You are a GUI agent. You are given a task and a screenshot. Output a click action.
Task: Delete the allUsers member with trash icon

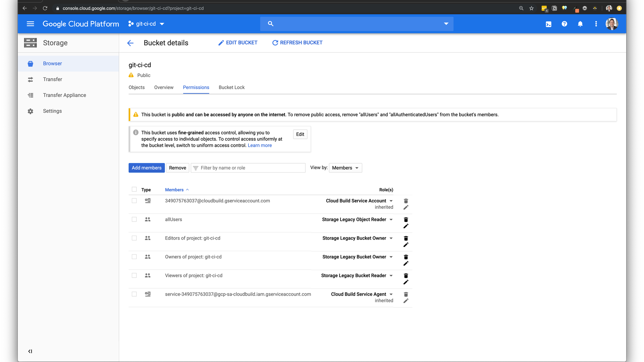click(x=406, y=220)
